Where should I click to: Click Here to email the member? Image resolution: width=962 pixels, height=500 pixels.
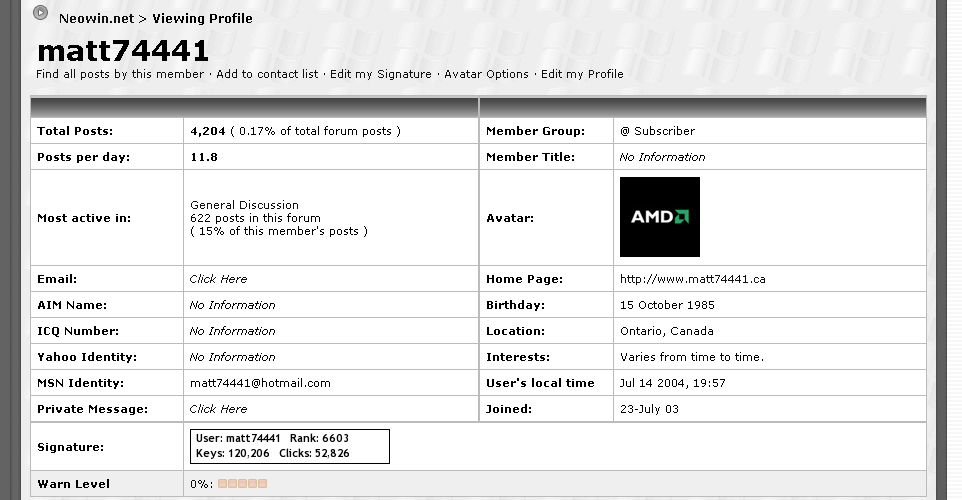[x=218, y=279]
